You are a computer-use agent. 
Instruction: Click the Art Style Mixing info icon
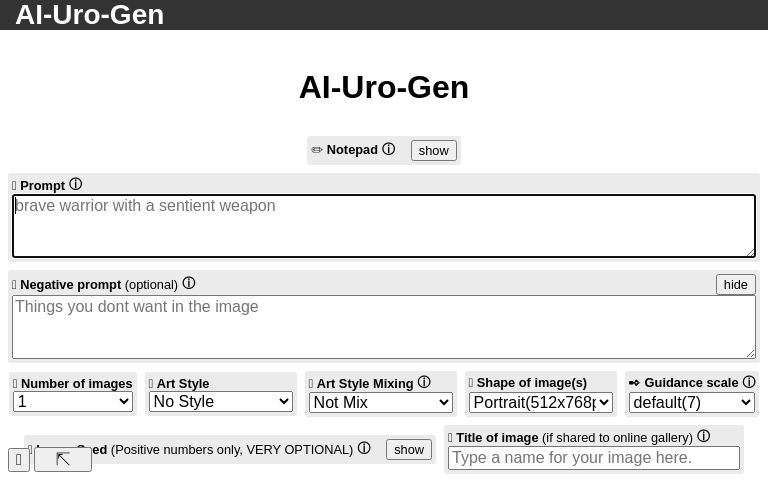[424, 382]
